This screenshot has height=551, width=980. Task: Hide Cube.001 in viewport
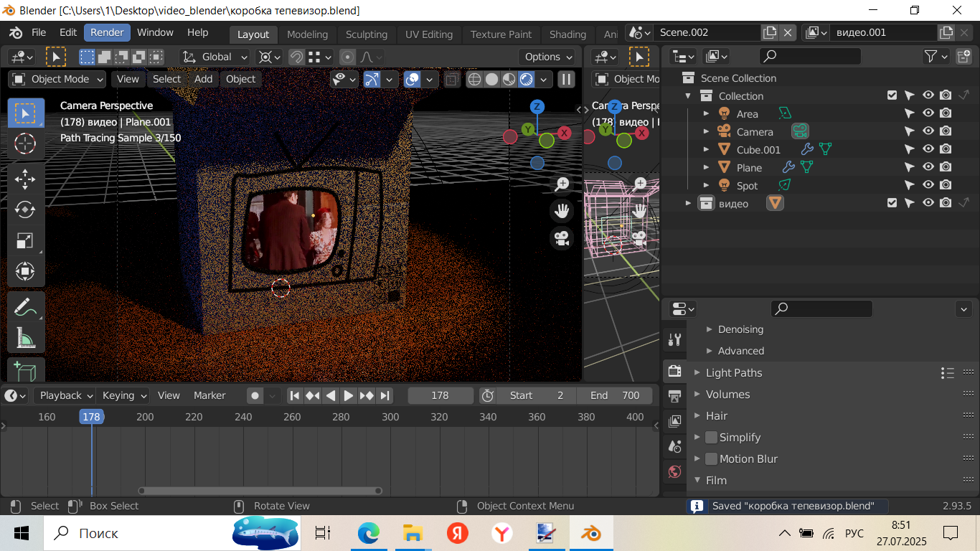[x=928, y=149]
